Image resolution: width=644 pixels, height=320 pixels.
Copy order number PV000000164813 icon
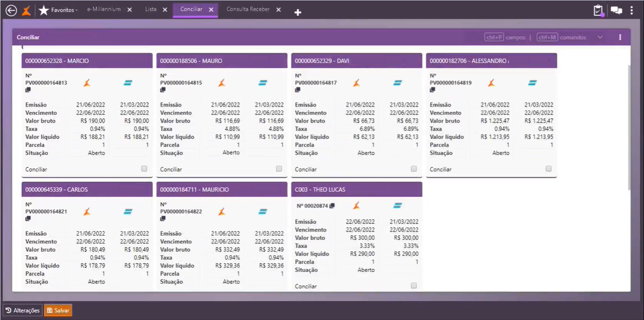tap(28, 90)
